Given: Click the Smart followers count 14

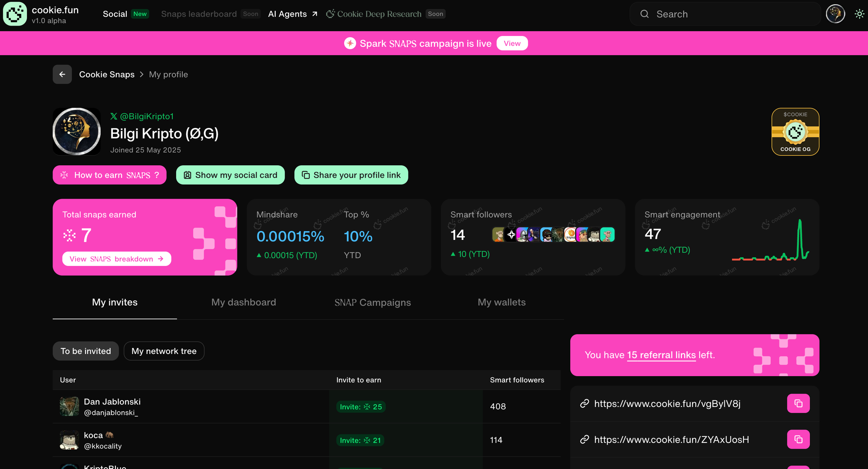Looking at the screenshot, I should point(457,235).
